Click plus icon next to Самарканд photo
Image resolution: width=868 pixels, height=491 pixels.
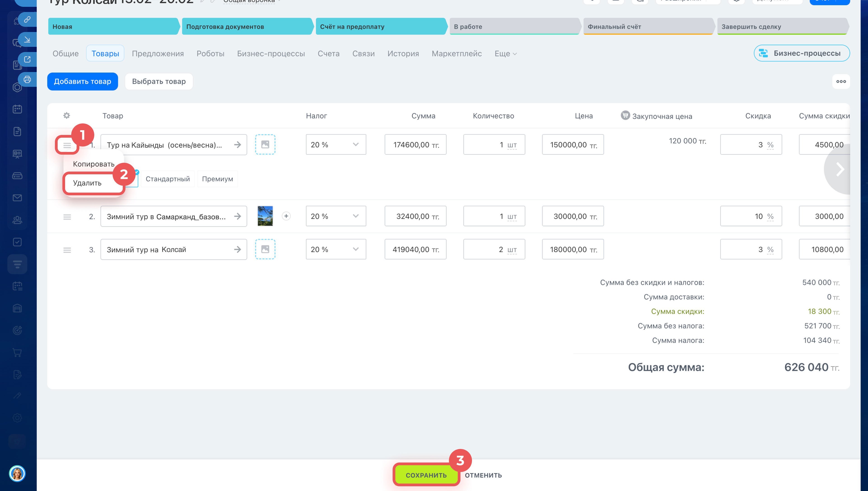[286, 216]
